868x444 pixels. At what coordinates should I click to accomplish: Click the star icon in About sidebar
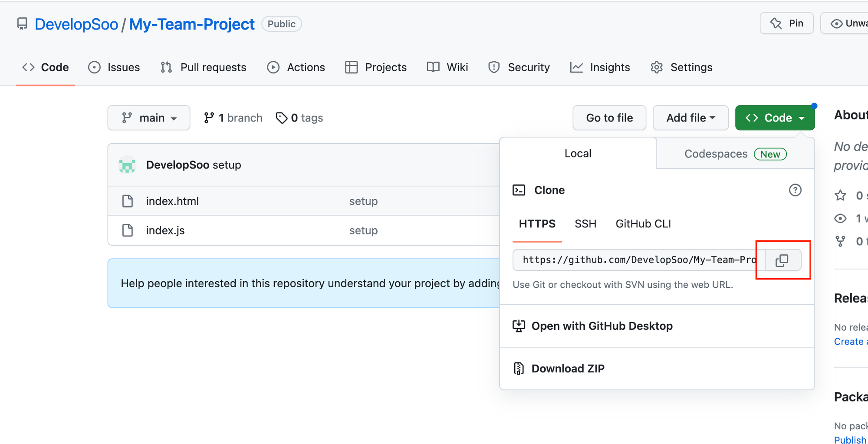click(840, 195)
